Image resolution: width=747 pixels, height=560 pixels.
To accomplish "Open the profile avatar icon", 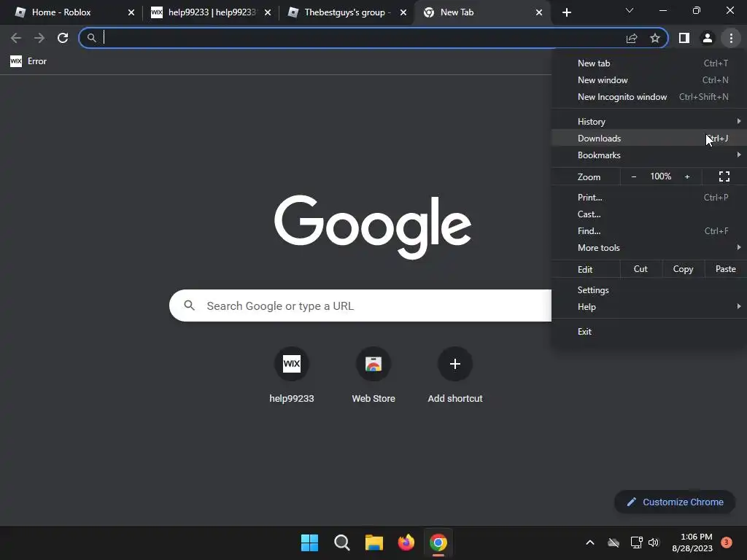I will click(x=708, y=38).
